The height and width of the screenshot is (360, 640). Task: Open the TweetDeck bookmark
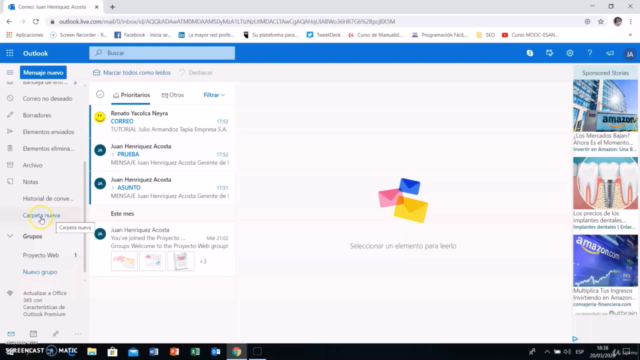[324, 35]
